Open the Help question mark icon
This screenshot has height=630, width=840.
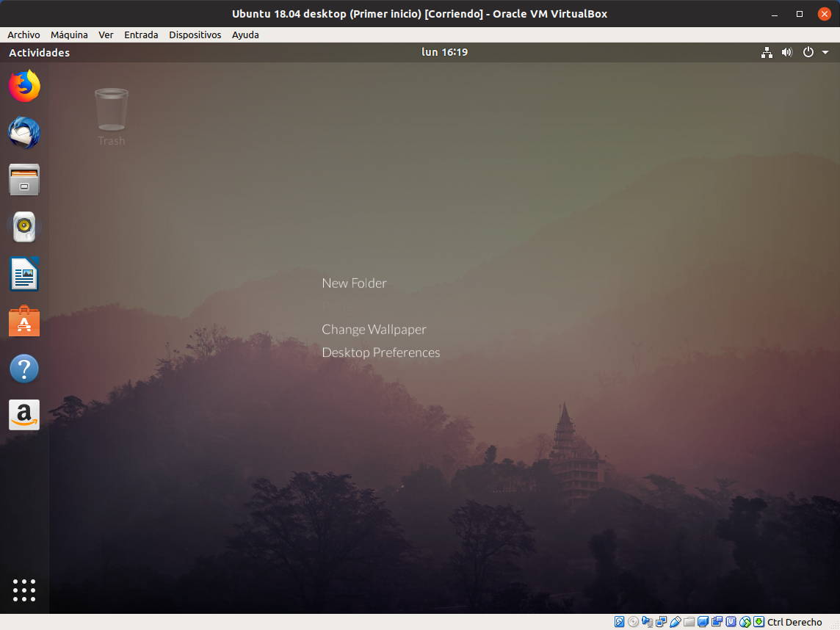point(24,369)
